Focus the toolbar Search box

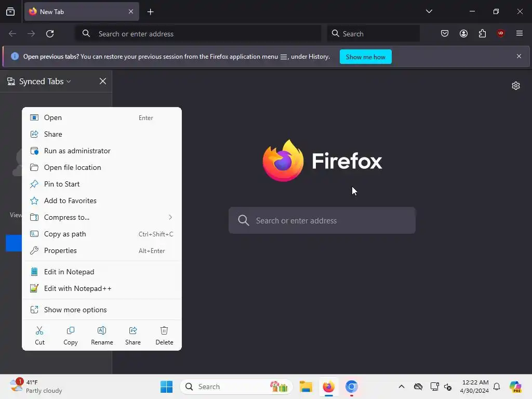(x=373, y=34)
